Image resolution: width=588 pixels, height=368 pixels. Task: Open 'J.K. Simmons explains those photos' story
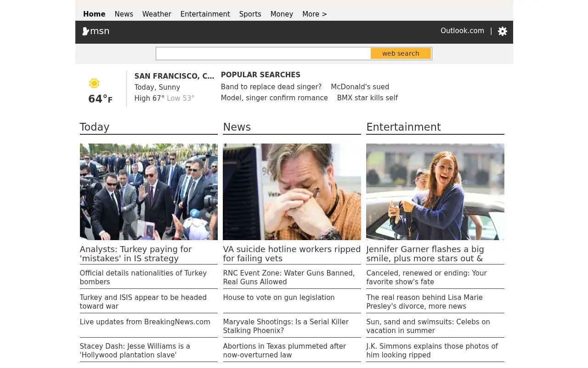[x=432, y=351]
